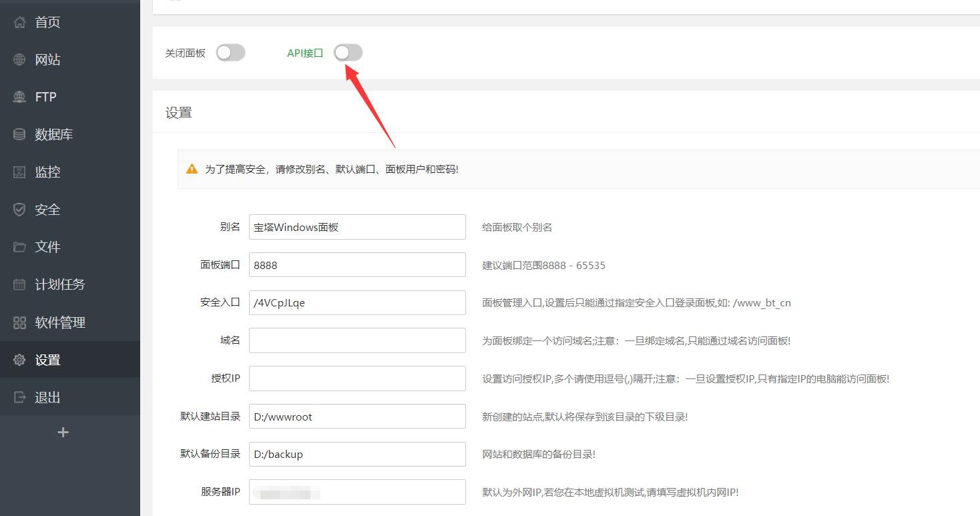The image size is (980, 516).
Task: Go to 网站 menu item
Action: 70,59
